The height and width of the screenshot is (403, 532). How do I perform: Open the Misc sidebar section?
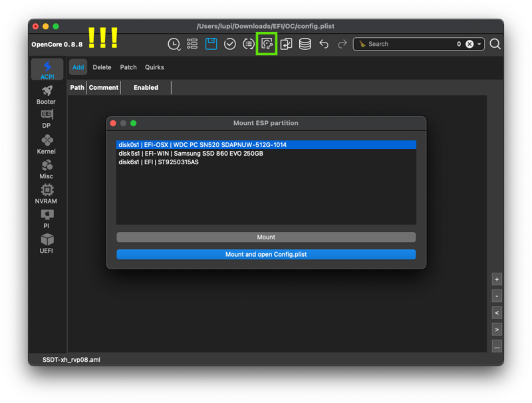[x=47, y=170]
